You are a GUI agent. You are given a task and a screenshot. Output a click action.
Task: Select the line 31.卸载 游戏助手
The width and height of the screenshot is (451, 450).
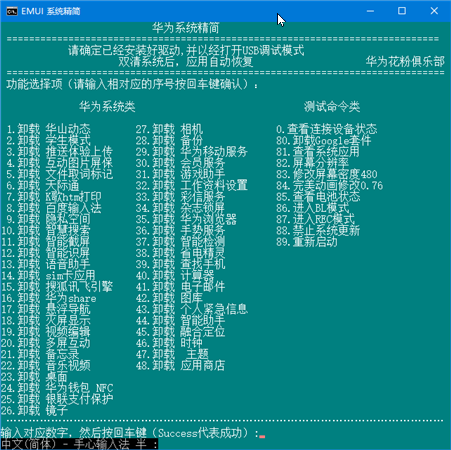[180, 174]
